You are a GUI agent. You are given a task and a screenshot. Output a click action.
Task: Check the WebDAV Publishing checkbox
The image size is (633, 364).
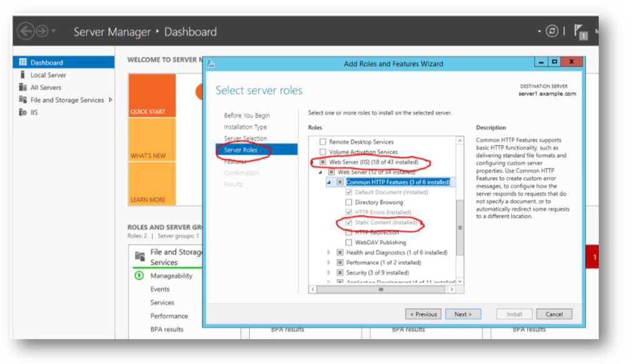349,242
